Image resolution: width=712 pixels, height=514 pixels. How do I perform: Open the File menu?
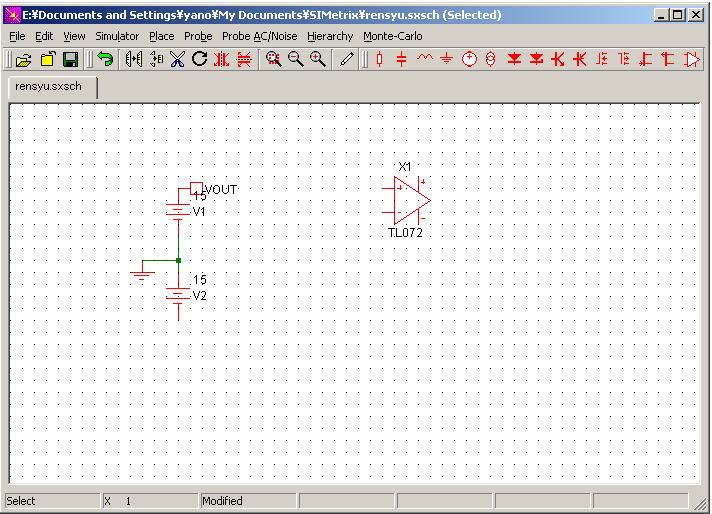[17, 36]
